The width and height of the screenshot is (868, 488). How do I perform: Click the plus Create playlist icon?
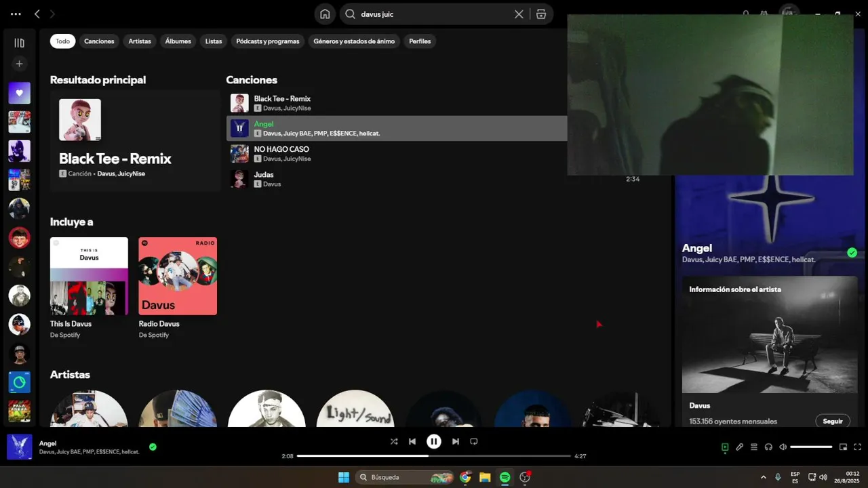19,64
